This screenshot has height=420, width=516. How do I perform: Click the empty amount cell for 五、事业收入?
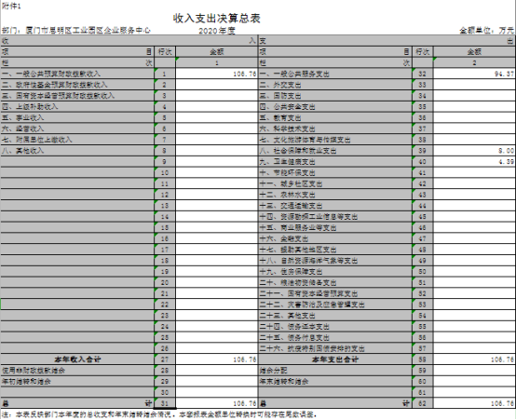click(216, 117)
